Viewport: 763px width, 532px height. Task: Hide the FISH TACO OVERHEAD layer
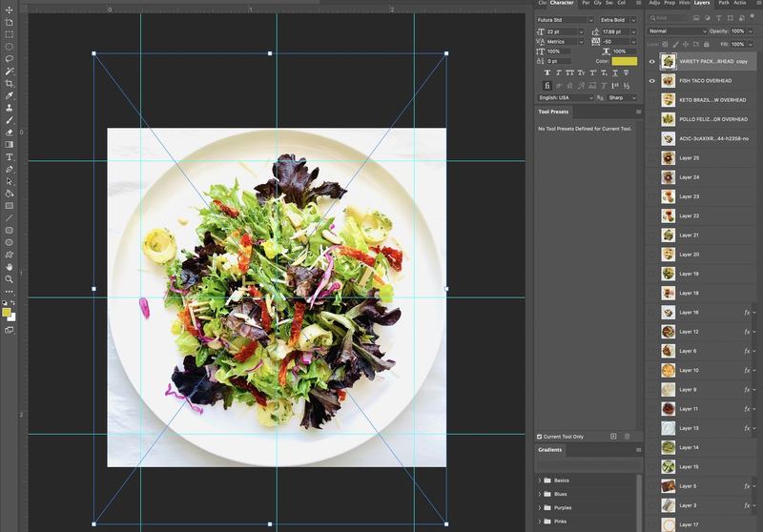[652, 81]
